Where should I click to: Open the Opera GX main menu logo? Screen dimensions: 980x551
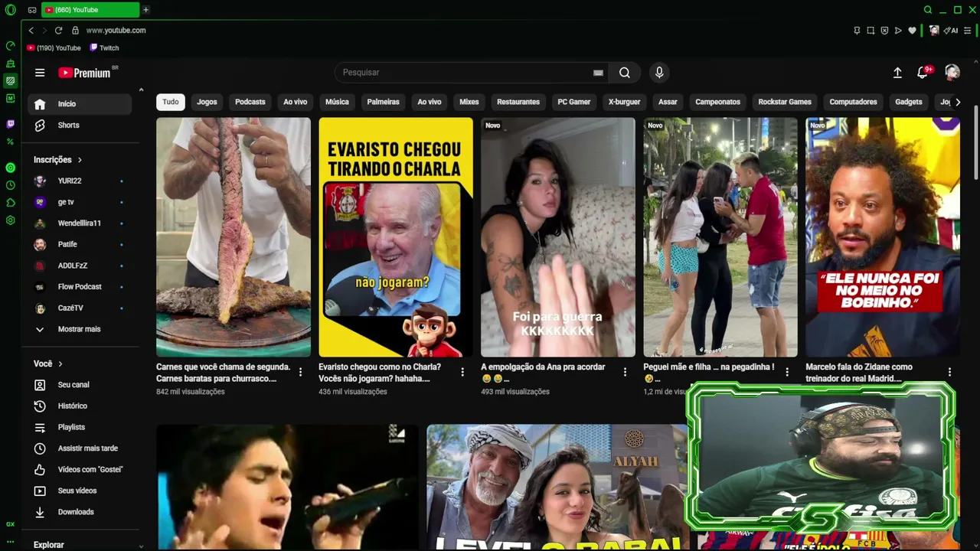pos(11,10)
